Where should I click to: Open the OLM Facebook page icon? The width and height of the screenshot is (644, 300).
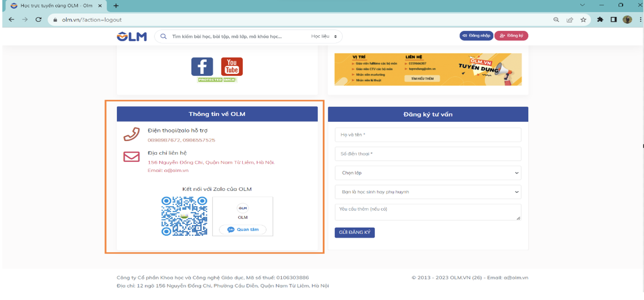pos(202,66)
